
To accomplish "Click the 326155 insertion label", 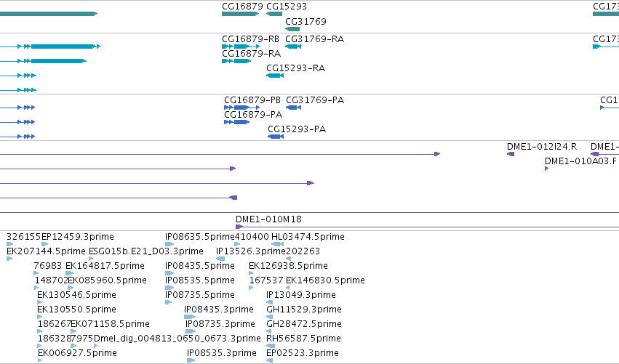I will [x=24, y=237].
